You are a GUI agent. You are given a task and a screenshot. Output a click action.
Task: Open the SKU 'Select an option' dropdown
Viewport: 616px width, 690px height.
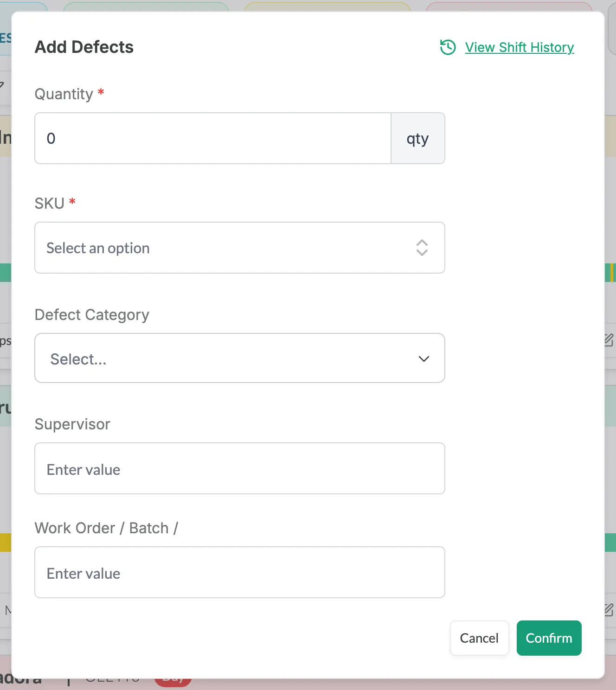[x=240, y=248]
